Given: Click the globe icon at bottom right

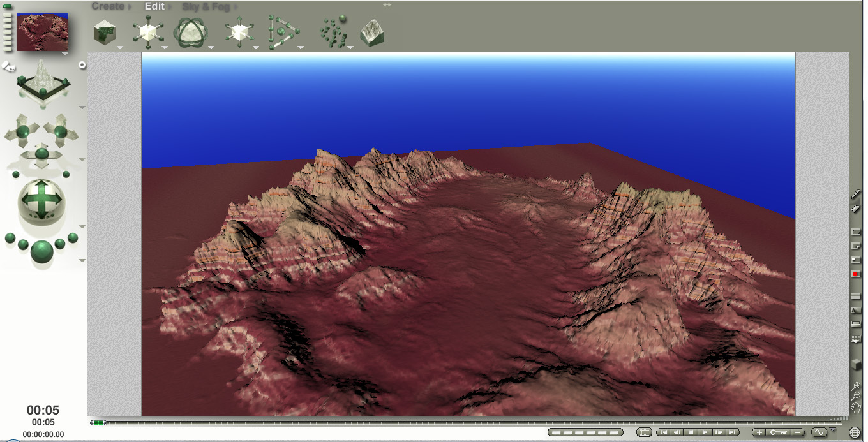Looking at the screenshot, I should click(x=855, y=432).
